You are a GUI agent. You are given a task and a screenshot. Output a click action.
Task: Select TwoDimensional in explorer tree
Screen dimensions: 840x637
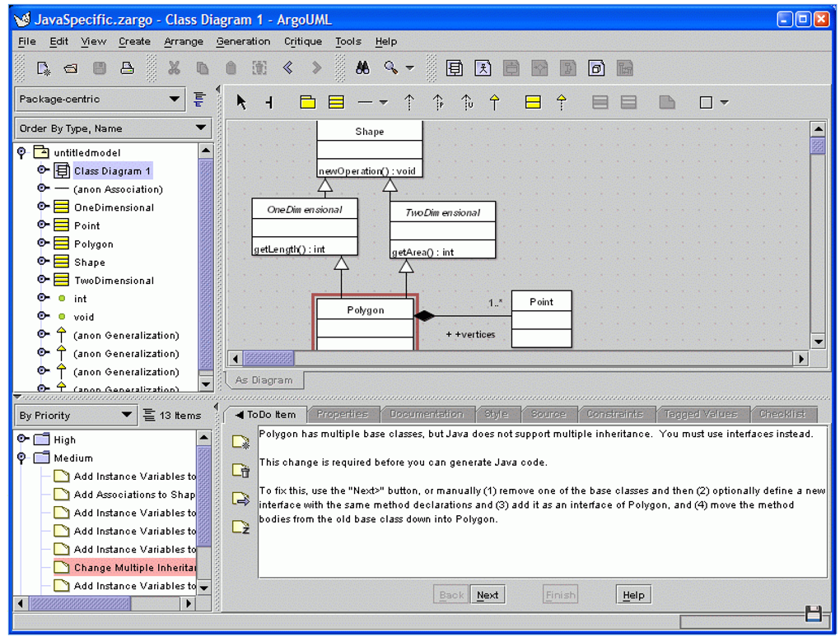pos(114,280)
